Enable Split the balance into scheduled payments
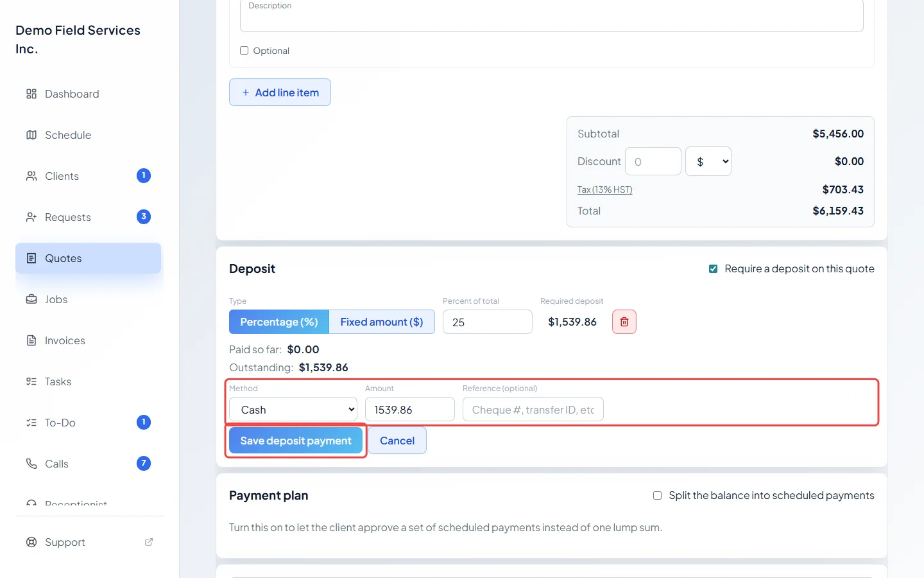This screenshot has height=578, width=924. coord(657,495)
